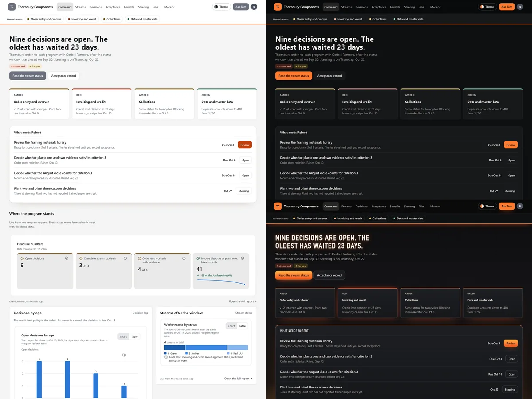This screenshot has height=399, width=532.
Task: Select Data and master data chip, light view
Action: click(142, 19)
